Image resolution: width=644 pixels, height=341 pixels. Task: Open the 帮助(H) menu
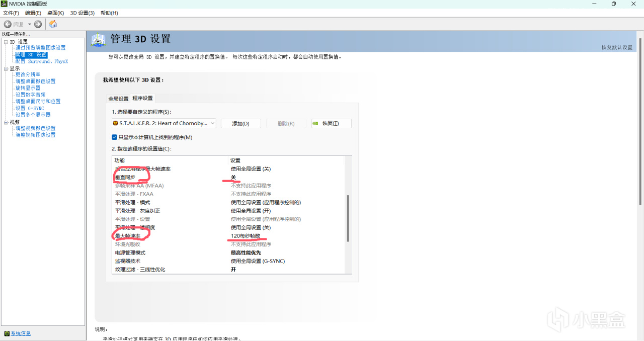pos(109,13)
